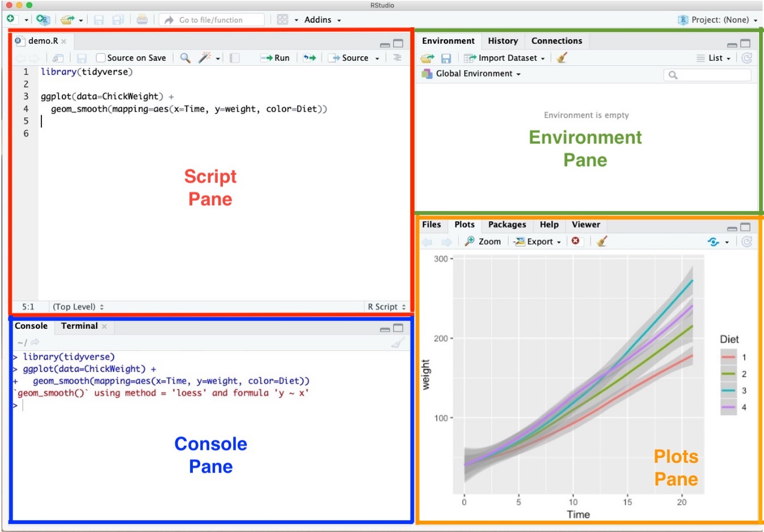Open the Import Dataset dropdown
Screen dimensions: 764x532
pos(504,58)
